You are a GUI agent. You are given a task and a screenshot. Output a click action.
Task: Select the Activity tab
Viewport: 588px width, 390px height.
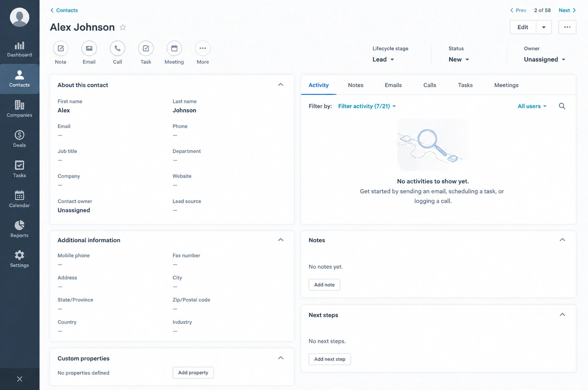[x=318, y=85]
